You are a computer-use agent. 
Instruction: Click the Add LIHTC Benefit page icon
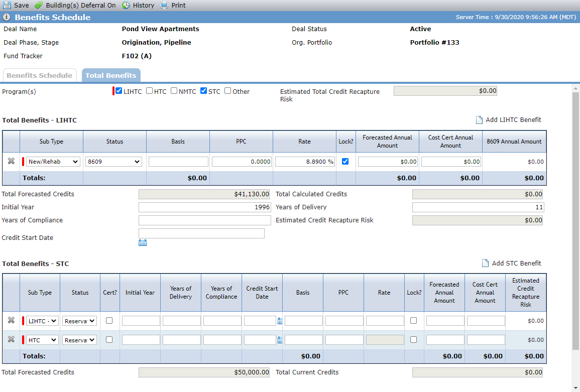pyautogui.click(x=479, y=120)
